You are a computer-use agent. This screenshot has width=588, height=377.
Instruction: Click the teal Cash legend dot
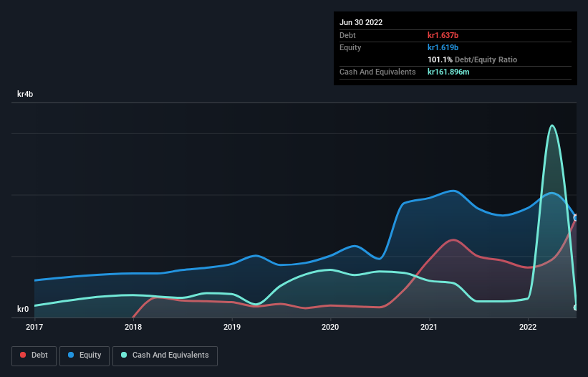coord(124,355)
